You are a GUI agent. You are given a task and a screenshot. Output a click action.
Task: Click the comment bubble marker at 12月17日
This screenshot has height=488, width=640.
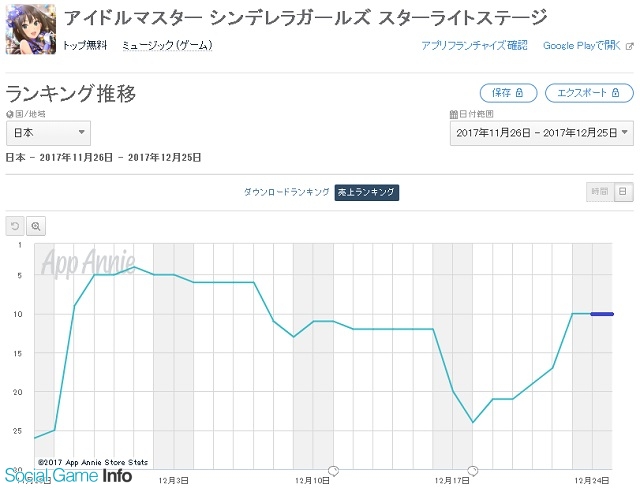(x=473, y=470)
